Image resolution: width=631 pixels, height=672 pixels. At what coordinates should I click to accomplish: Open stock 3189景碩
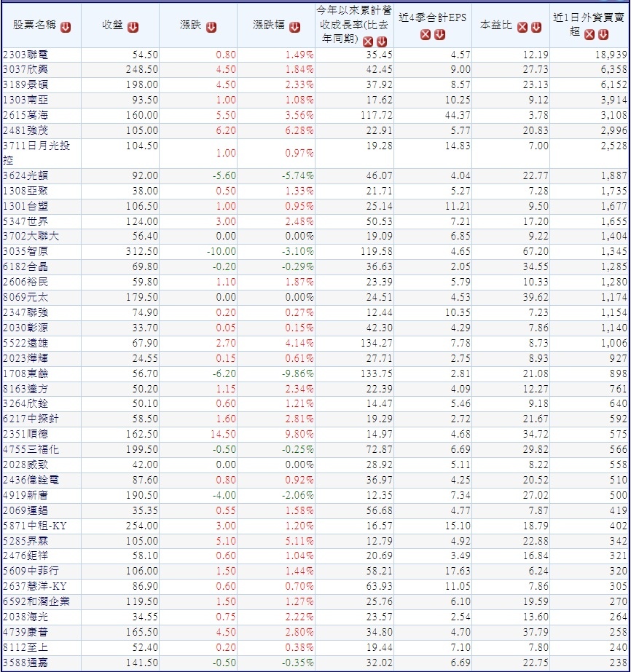point(26,85)
